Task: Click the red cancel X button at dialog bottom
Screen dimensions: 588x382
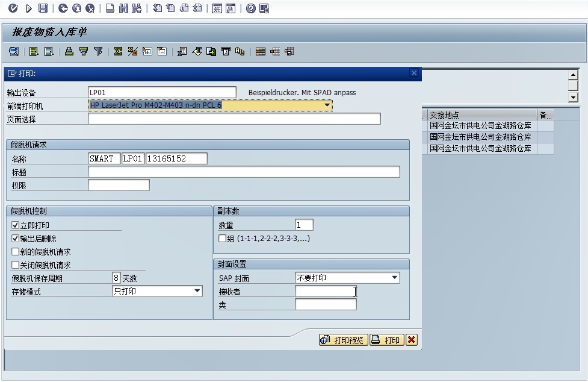Action: tap(411, 340)
